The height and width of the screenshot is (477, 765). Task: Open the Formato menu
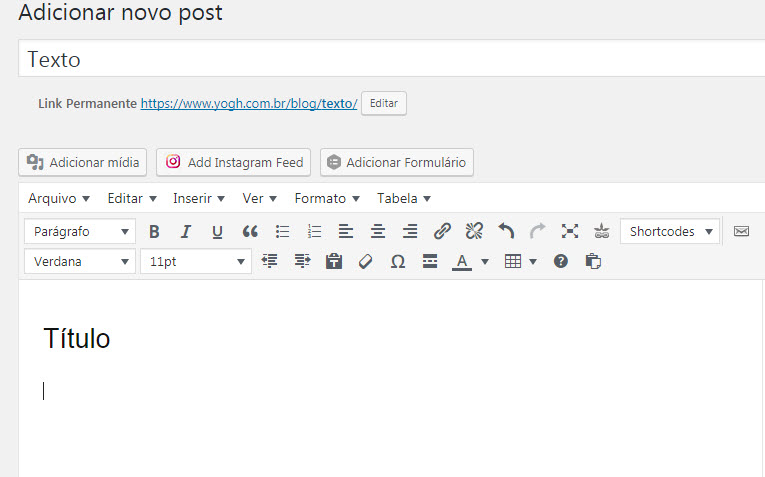click(327, 199)
